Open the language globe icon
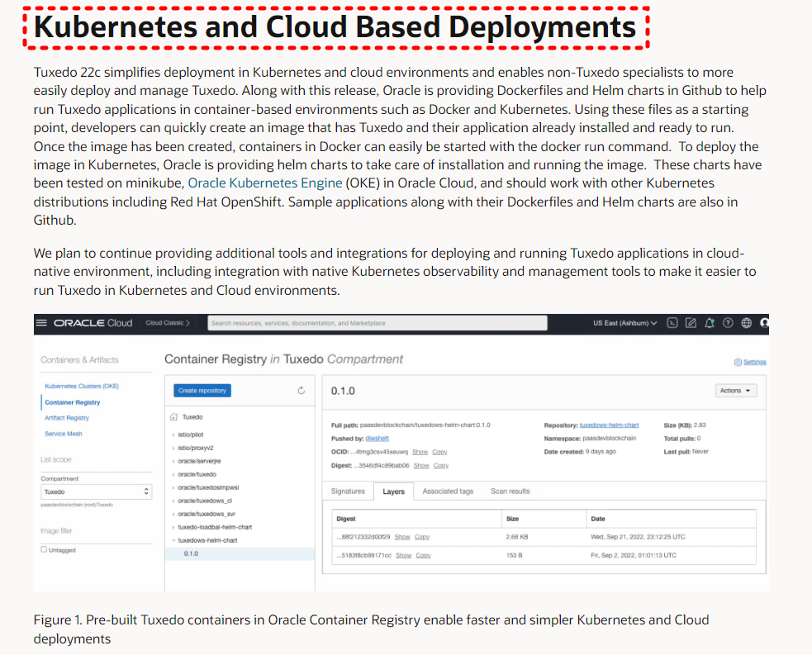The image size is (812, 655). (x=746, y=323)
